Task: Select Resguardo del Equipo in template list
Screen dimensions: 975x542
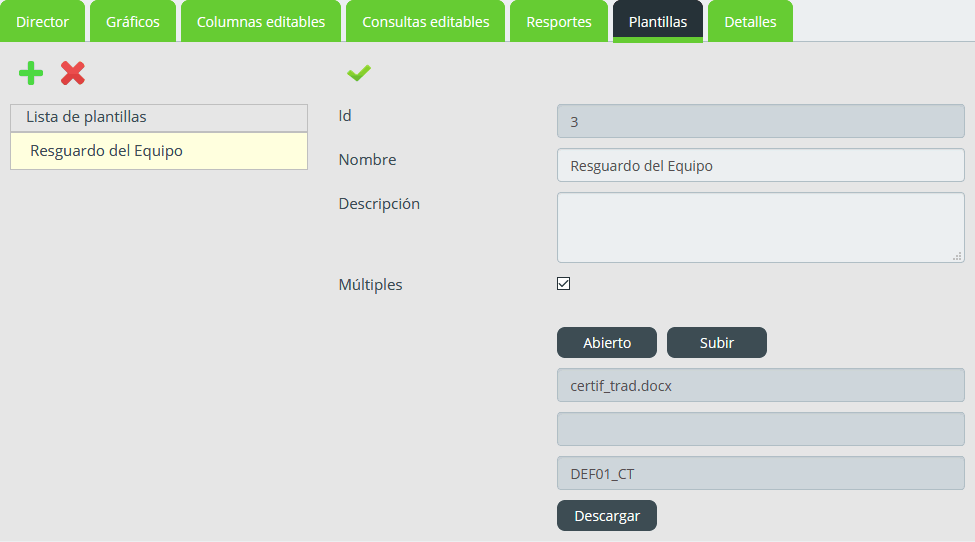Action: tap(159, 151)
